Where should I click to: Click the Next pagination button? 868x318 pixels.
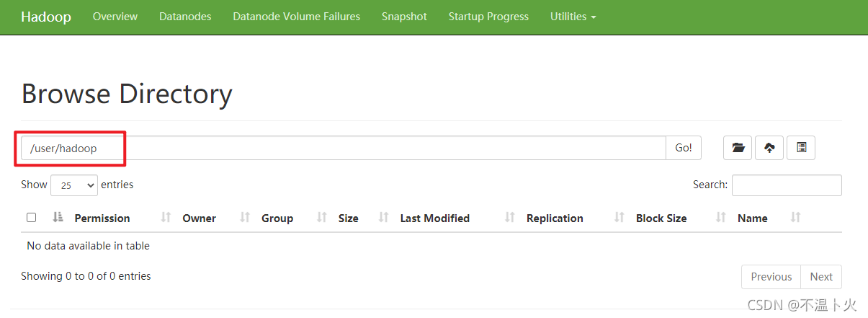pos(821,277)
